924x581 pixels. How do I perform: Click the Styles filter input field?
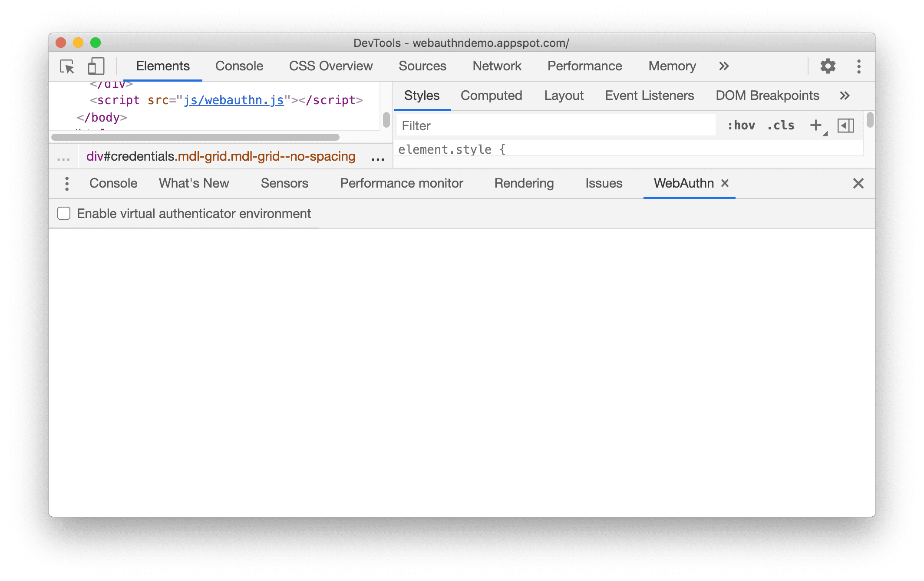559,126
